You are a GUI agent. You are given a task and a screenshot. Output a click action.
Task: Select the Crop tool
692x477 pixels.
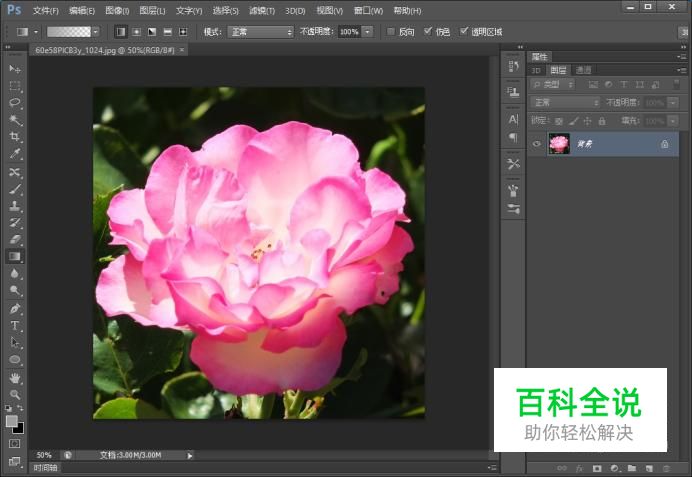coord(15,136)
